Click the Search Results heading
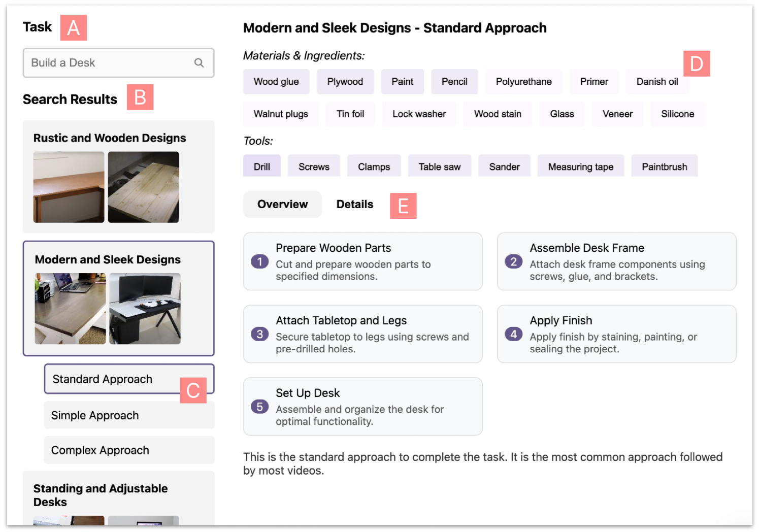759x532 pixels. 70,99
